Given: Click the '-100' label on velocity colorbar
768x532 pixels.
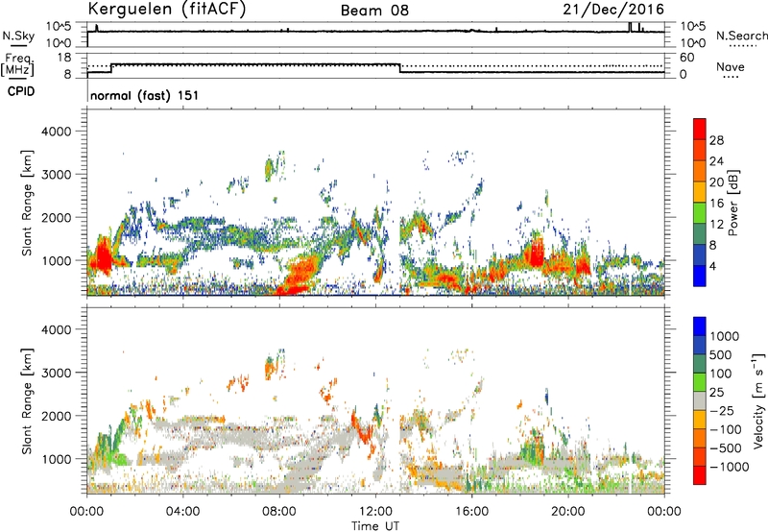Looking at the screenshot, I should coord(725,429).
